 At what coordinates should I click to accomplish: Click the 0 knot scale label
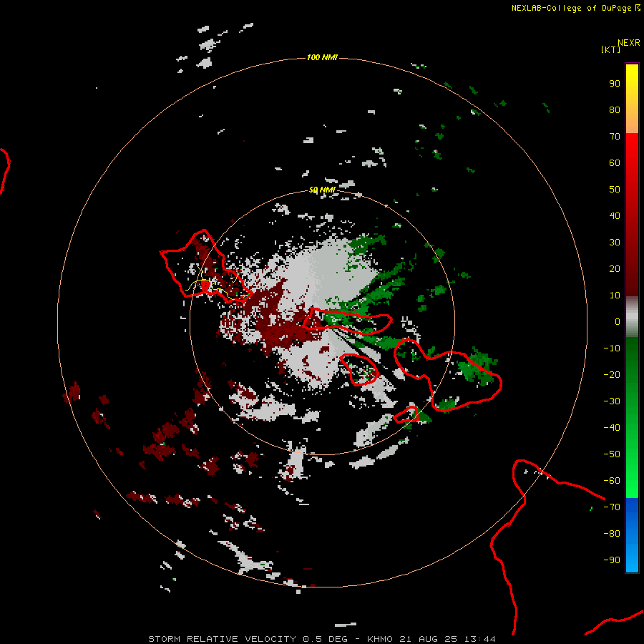point(618,321)
